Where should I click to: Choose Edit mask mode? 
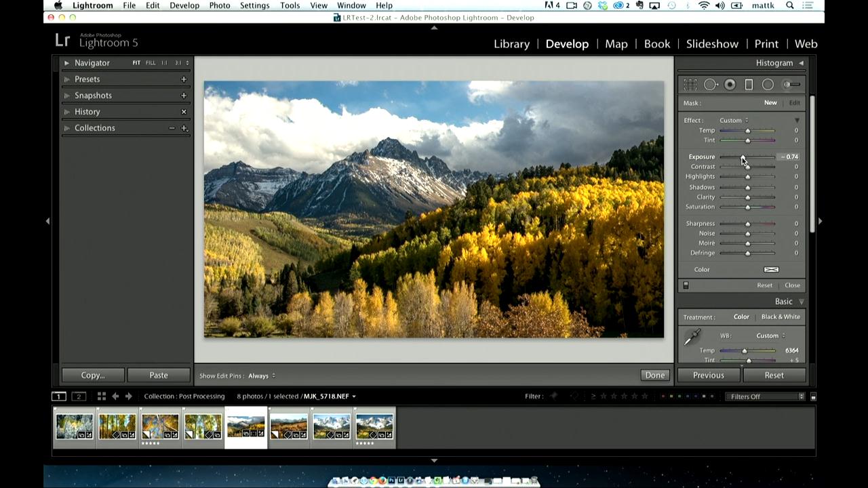(794, 103)
